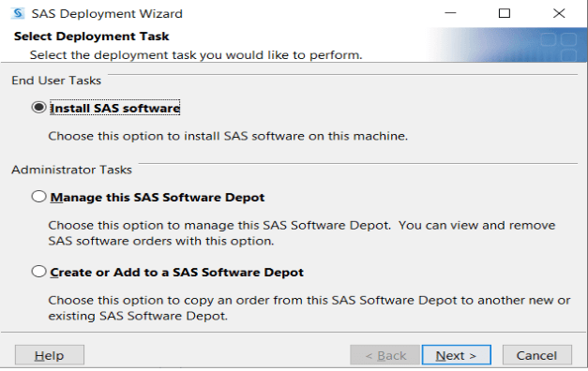Cancel the SAS deployment wizard

click(x=537, y=355)
